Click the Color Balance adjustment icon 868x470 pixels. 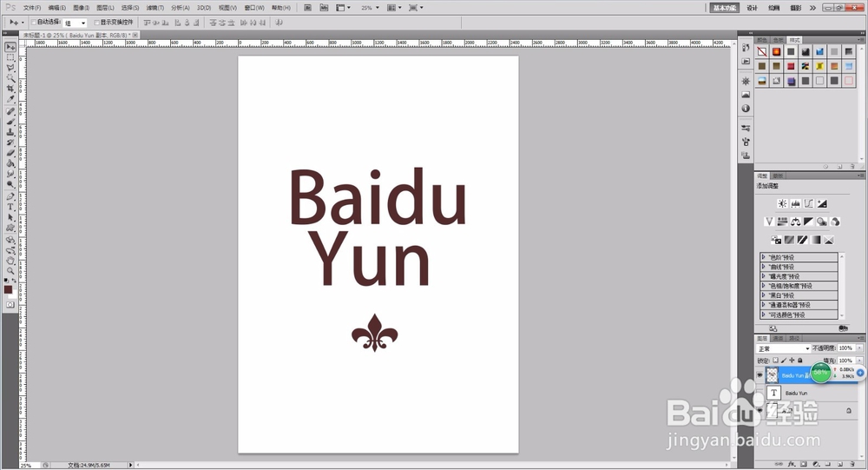[x=795, y=222]
